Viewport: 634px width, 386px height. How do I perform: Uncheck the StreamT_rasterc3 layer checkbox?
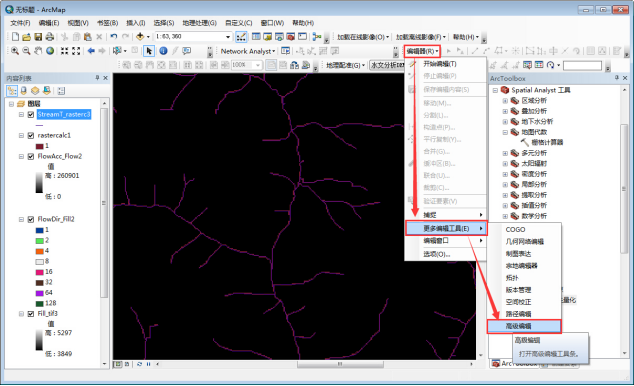pyautogui.click(x=31, y=115)
